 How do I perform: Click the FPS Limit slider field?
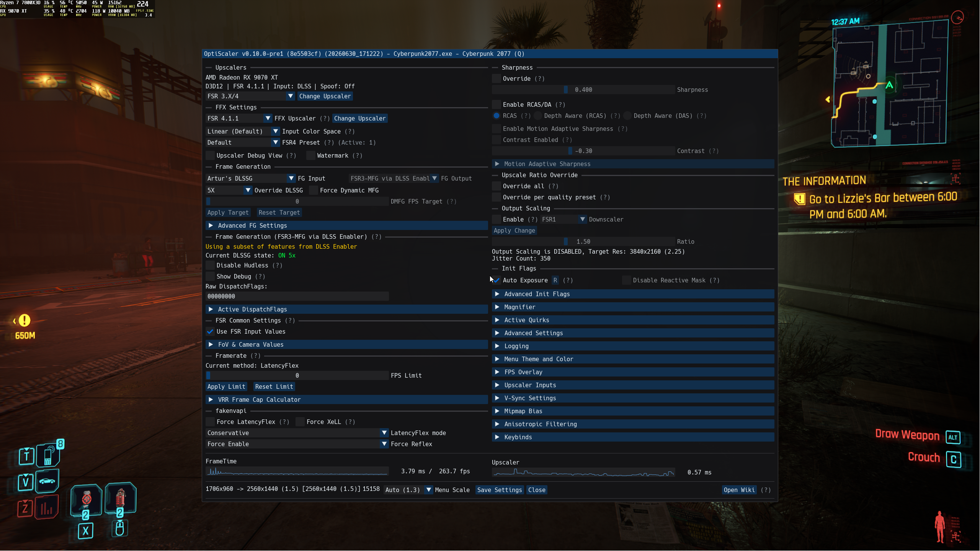click(x=297, y=375)
